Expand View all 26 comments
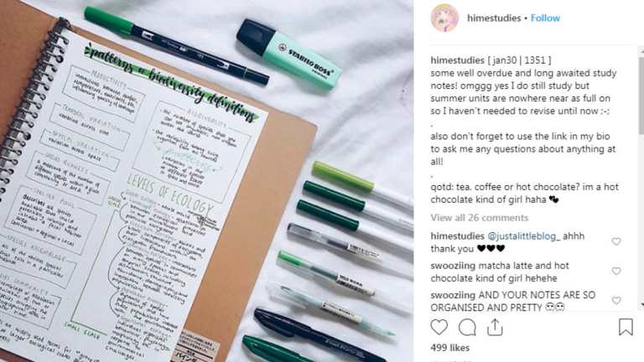 [x=480, y=218]
